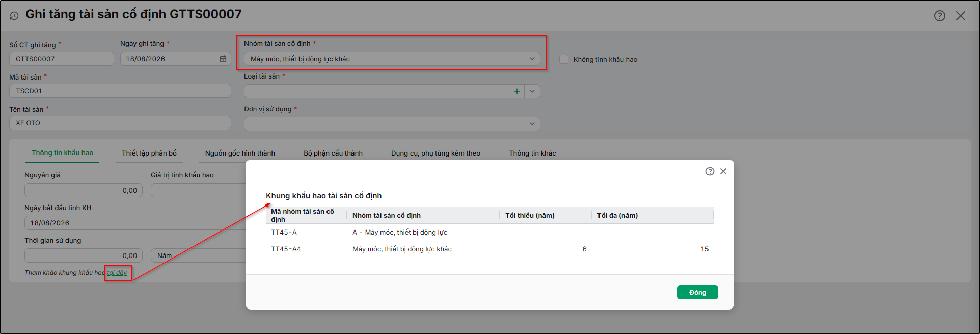Open Dụng cụ, phụ tùng kèm theo tab
Viewport: 980px width, 334px height.
435,153
